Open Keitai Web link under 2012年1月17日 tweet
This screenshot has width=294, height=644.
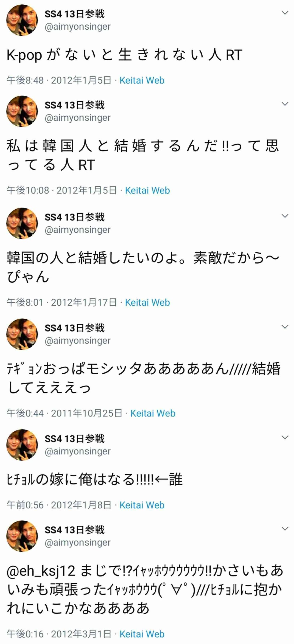tap(147, 303)
